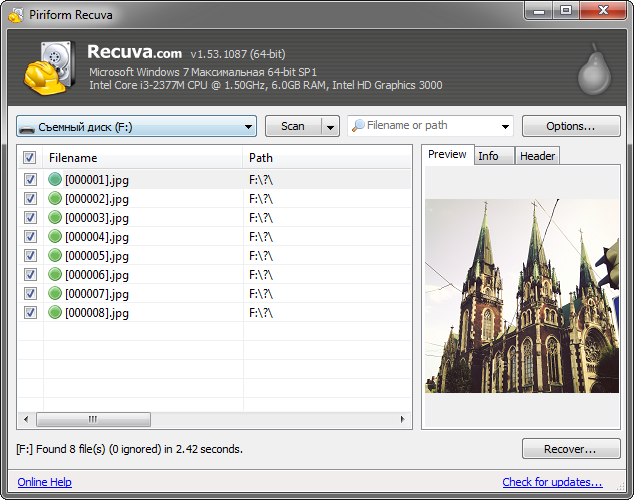This screenshot has width=634, height=500.
Task: Select the [000007].jpg filename
Action: [x=97, y=294]
